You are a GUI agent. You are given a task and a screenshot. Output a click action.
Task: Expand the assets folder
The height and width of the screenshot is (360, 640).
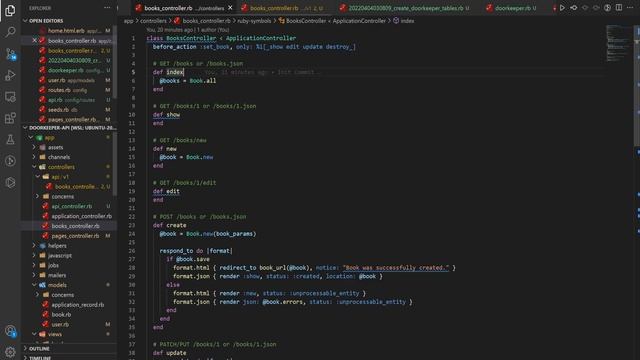34,147
